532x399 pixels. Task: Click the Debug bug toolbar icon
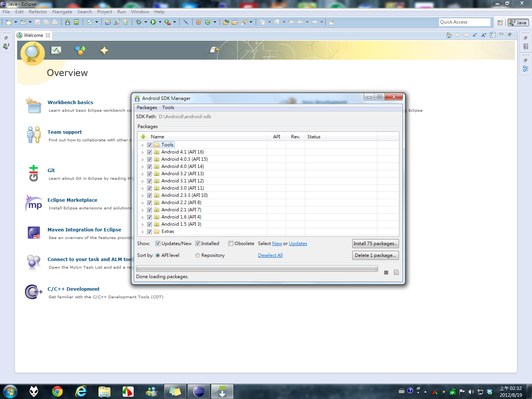tap(139, 22)
